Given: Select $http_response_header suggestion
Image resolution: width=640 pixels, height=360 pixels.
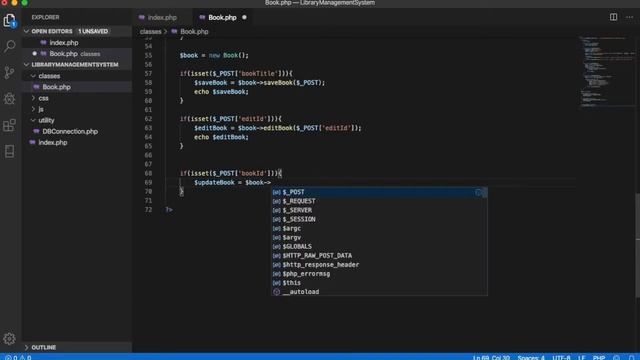Looking at the screenshot, I should (379, 265).
